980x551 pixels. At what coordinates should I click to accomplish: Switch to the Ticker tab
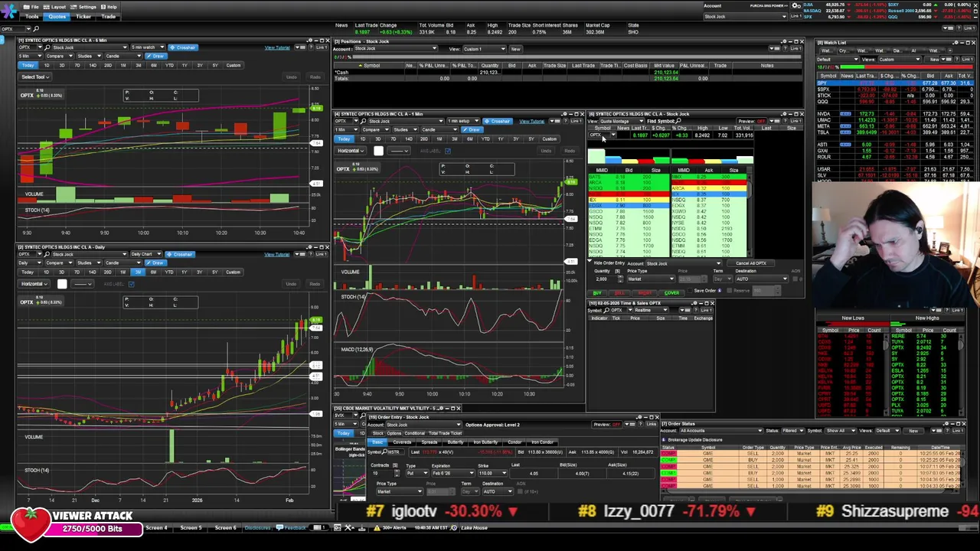(83, 16)
